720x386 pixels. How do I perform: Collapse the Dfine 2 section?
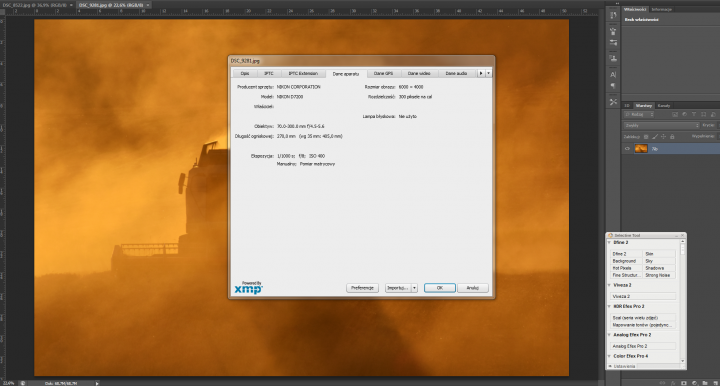click(610, 242)
